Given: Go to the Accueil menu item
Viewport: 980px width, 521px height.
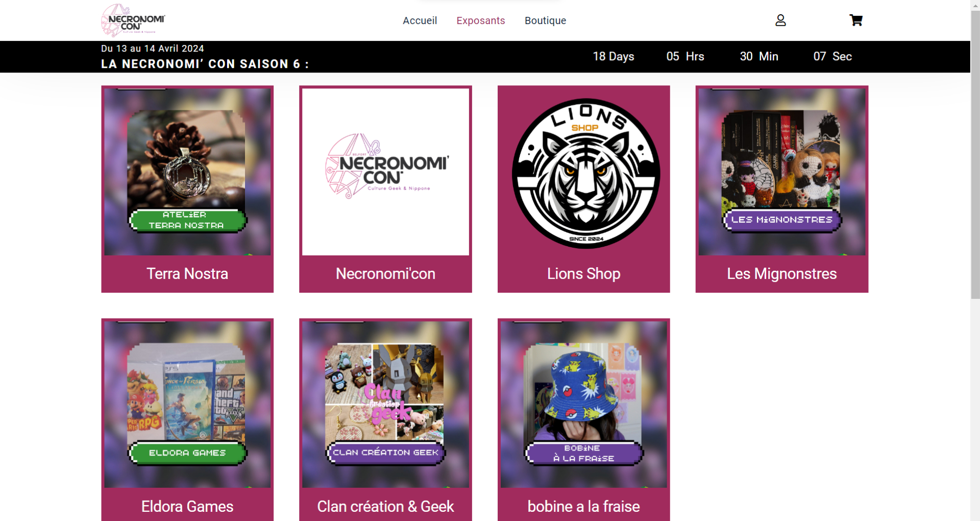Looking at the screenshot, I should click(x=420, y=20).
